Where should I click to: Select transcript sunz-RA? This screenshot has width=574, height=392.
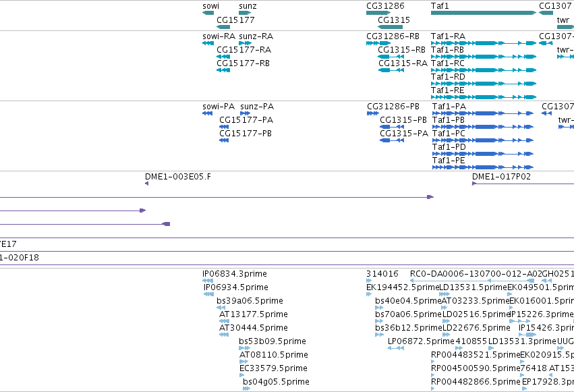tap(245, 43)
